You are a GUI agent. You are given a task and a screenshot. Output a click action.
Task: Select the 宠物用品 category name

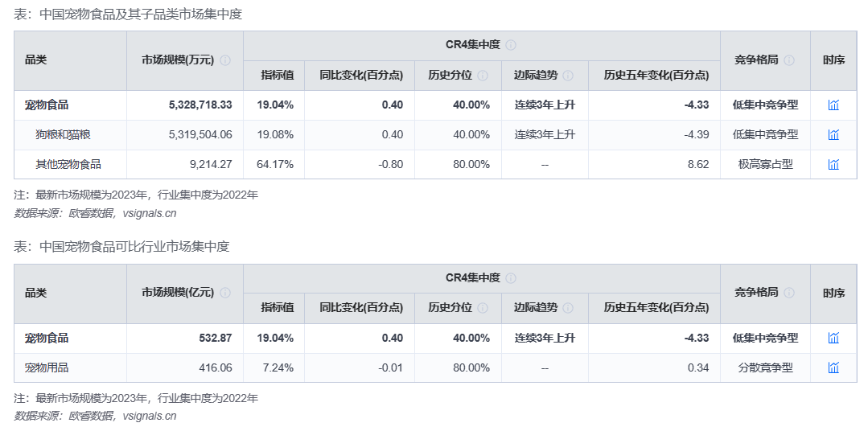[x=47, y=368]
